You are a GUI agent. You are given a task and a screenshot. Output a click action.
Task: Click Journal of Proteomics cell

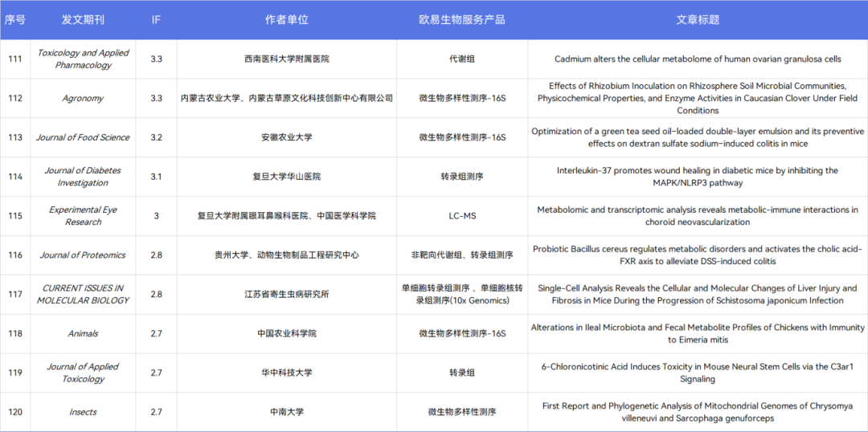83,255
